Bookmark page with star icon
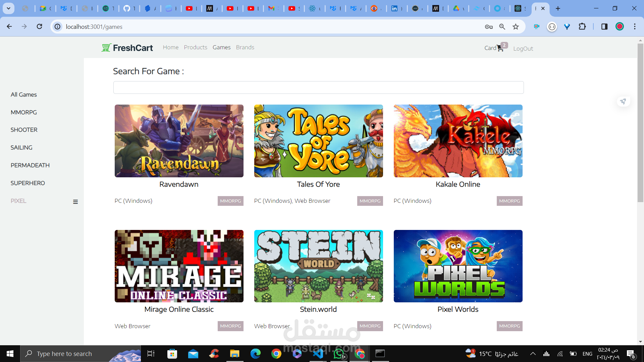This screenshot has width=644, height=362. point(516,27)
